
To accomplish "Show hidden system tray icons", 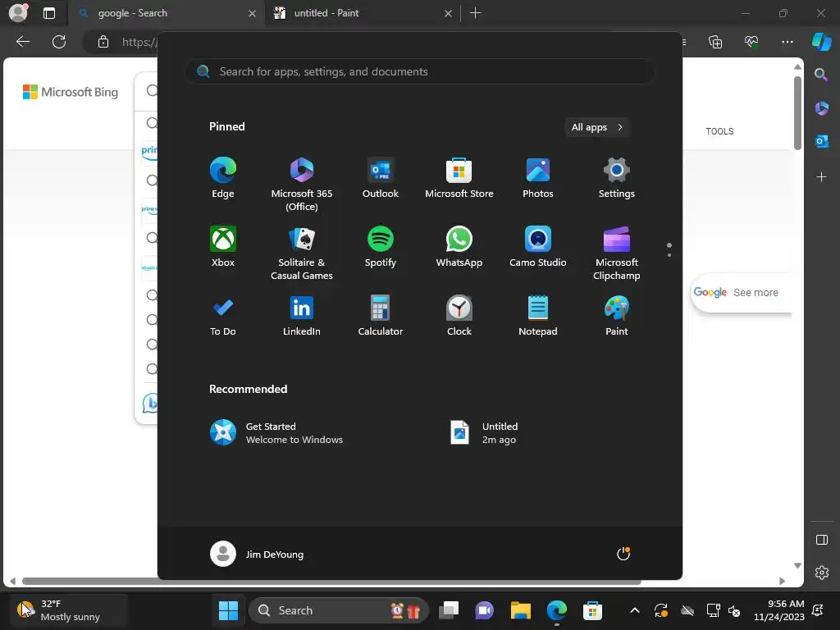I will [x=635, y=610].
